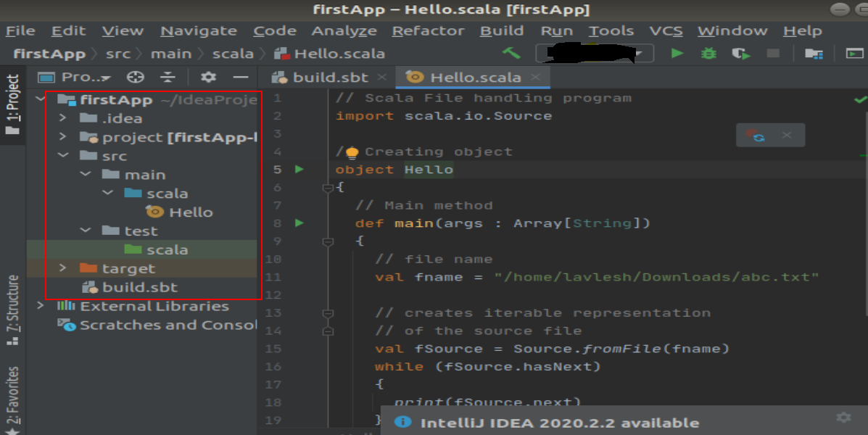Image resolution: width=868 pixels, height=435 pixels.
Task: Open the File menu
Action: click(x=20, y=31)
